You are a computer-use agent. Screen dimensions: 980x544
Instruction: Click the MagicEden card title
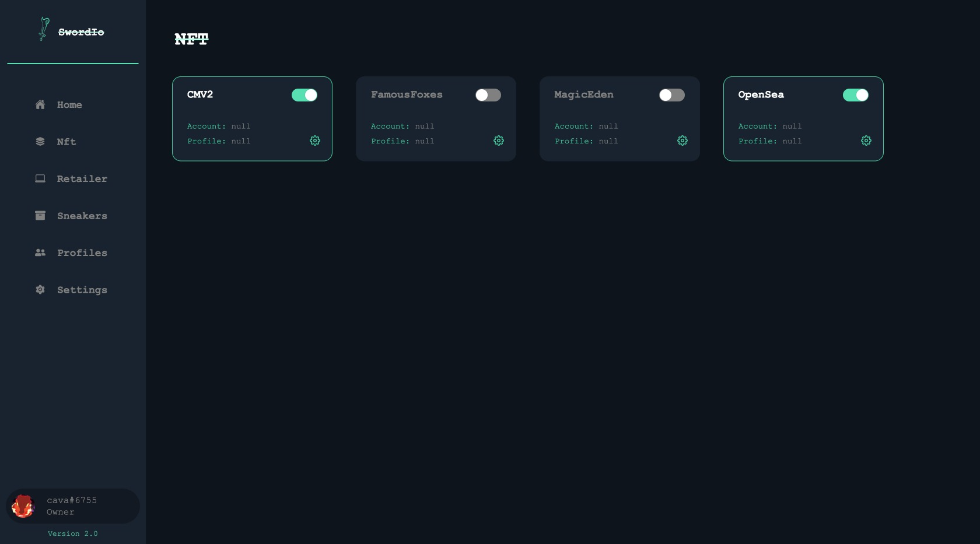584,94
